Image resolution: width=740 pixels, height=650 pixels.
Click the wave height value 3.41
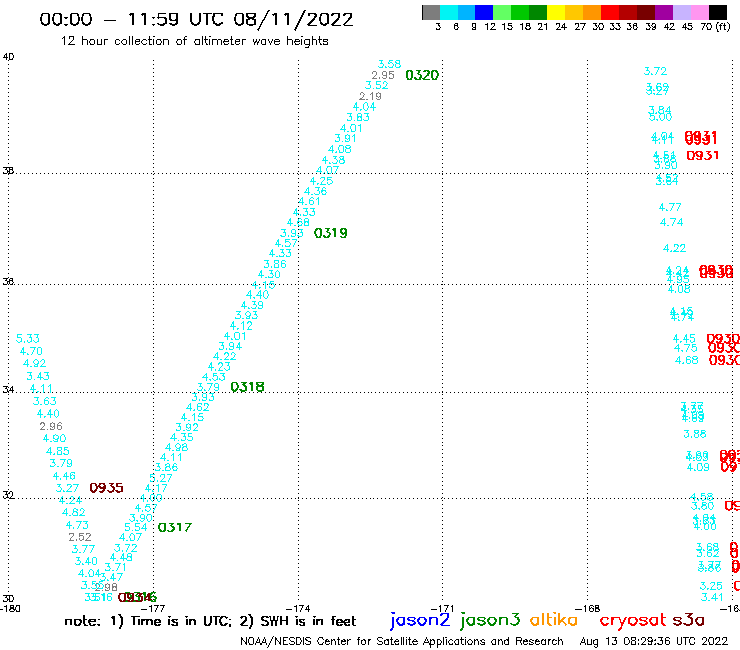pyautogui.click(x=712, y=598)
